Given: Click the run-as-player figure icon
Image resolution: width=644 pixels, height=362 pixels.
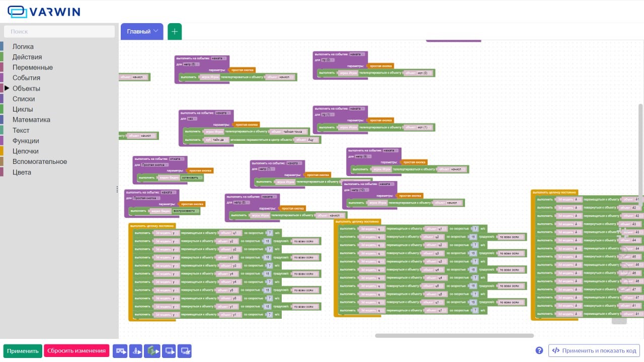Looking at the screenshot, I should pos(136,351).
